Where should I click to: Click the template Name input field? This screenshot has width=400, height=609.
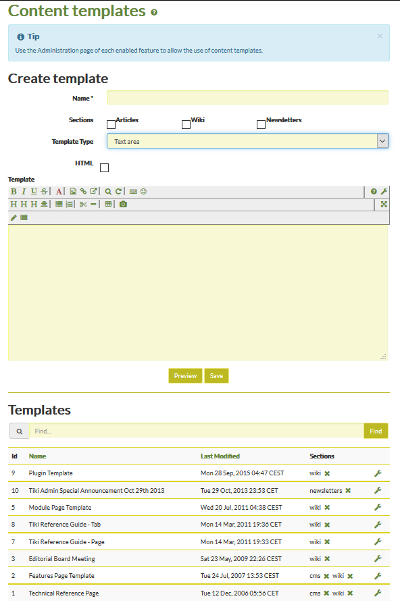point(248,98)
